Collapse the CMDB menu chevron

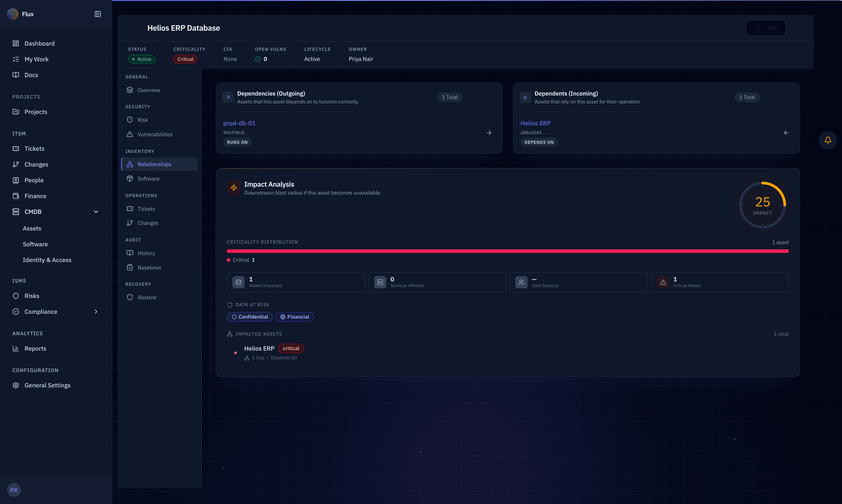click(96, 212)
